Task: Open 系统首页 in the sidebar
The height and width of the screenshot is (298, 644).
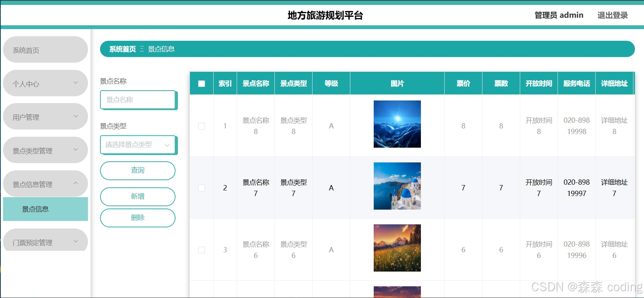Action: coord(45,49)
